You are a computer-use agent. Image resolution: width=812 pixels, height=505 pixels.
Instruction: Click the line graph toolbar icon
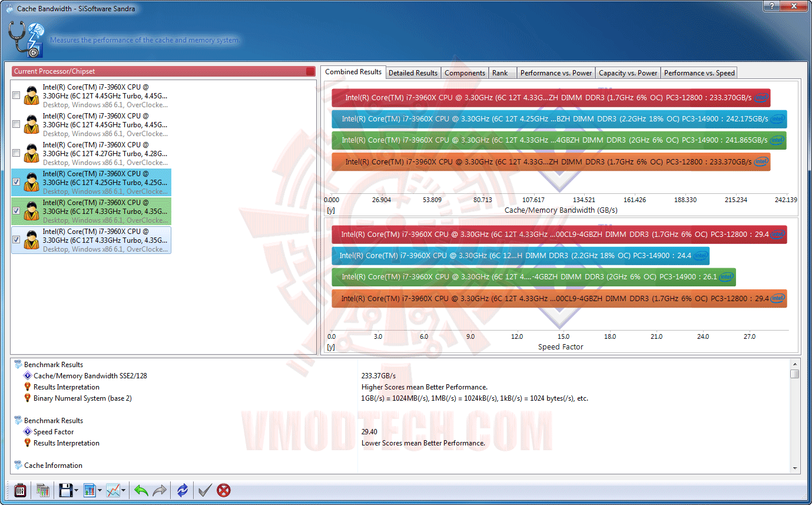point(114,490)
